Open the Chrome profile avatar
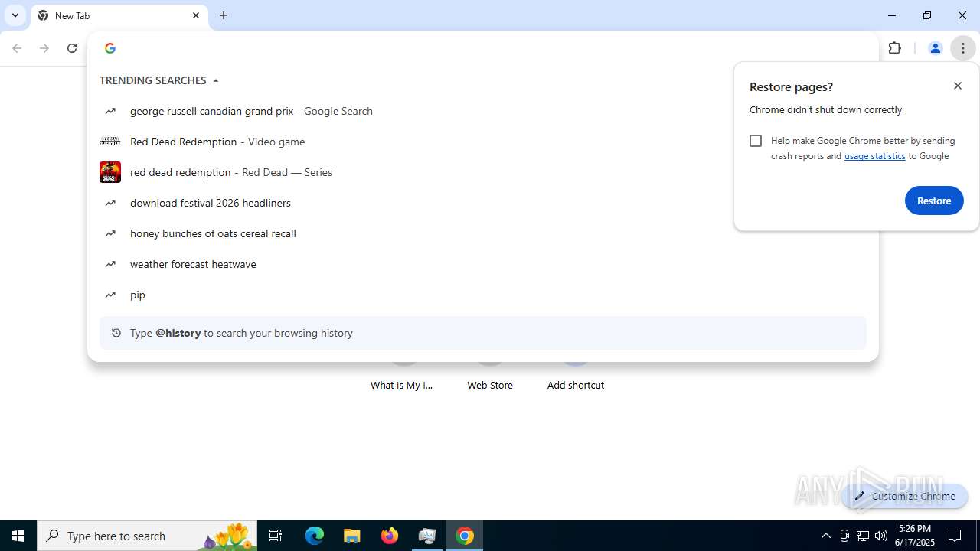 coord(935,48)
